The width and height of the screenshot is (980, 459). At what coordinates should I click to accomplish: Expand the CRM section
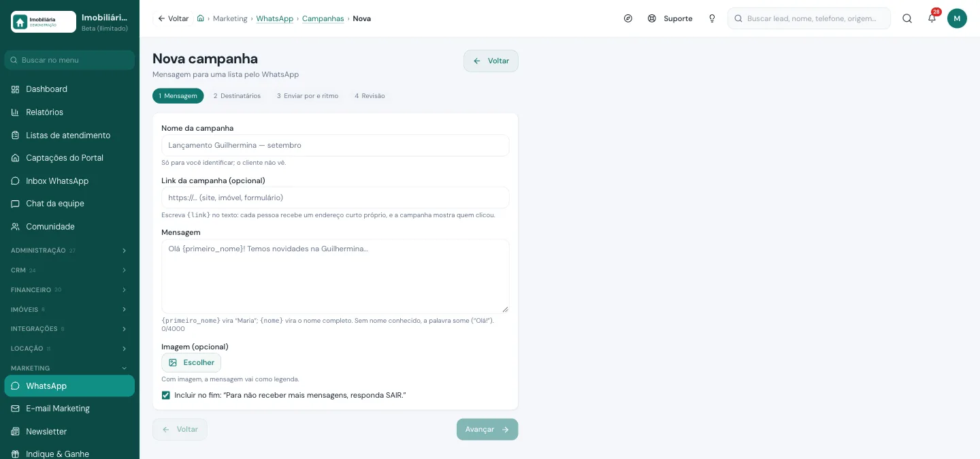(x=69, y=270)
